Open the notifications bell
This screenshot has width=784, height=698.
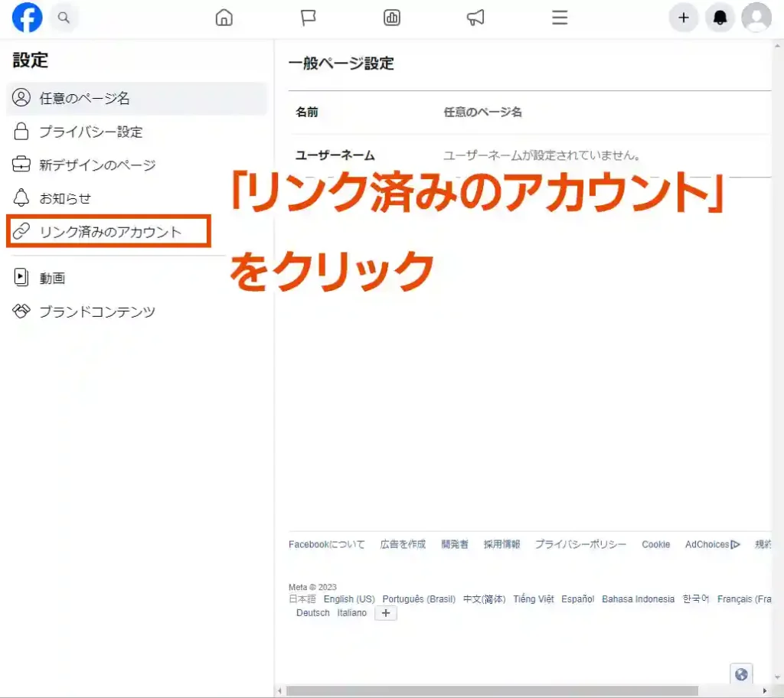pos(720,18)
